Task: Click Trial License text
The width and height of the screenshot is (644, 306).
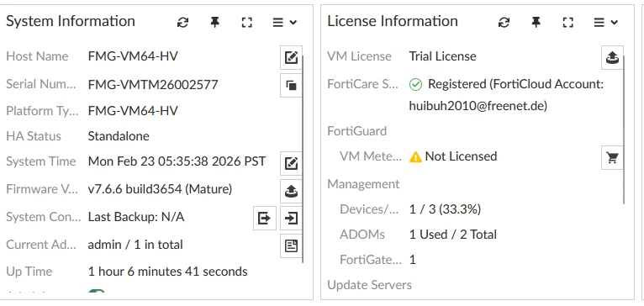Action: 443,56
